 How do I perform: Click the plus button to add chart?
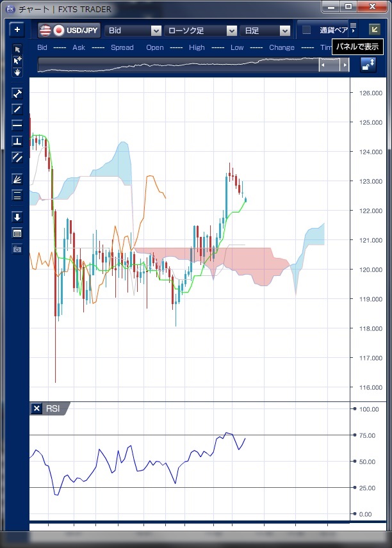coord(17,30)
